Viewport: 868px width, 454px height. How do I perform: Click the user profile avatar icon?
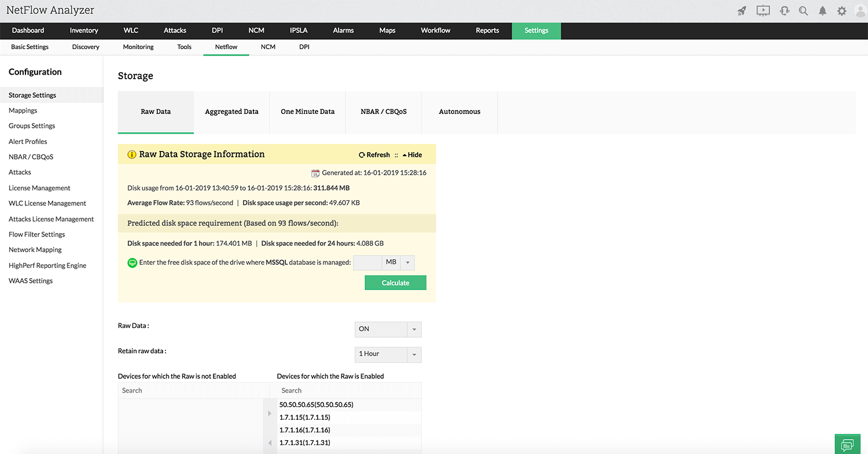(x=861, y=10)
